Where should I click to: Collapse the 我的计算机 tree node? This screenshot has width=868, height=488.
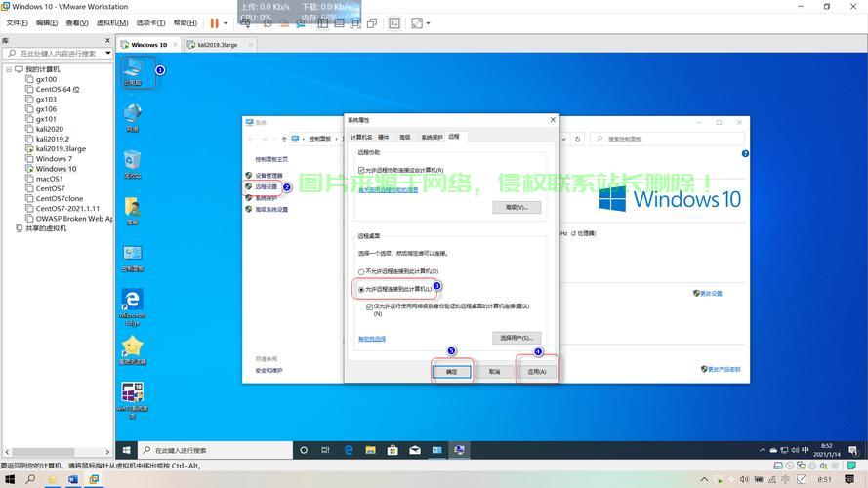[x=9, y=69]
